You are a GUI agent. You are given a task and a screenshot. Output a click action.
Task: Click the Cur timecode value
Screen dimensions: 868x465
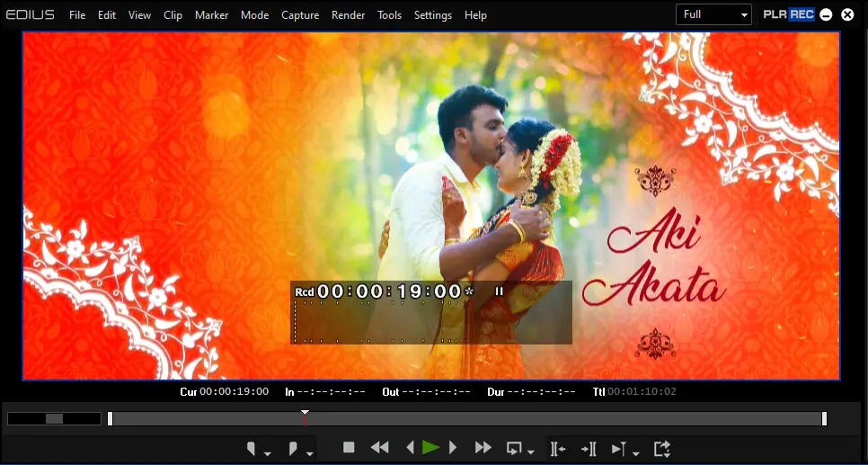pos(234,392)
